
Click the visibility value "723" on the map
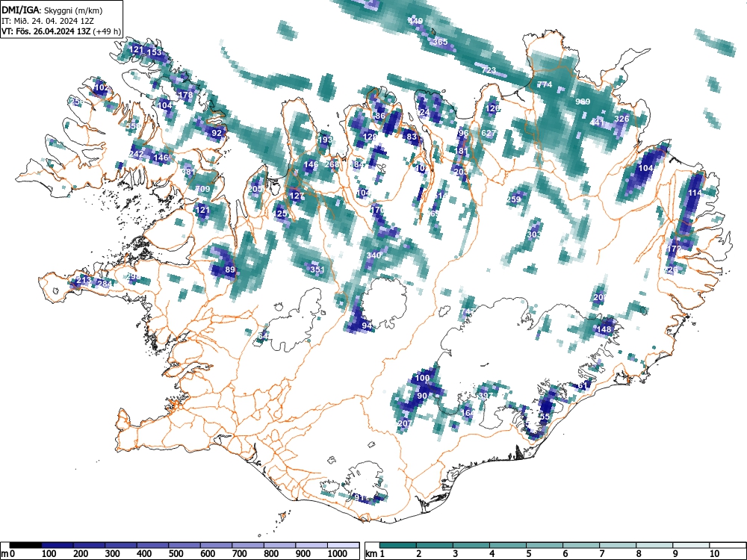tap(489, 70)
